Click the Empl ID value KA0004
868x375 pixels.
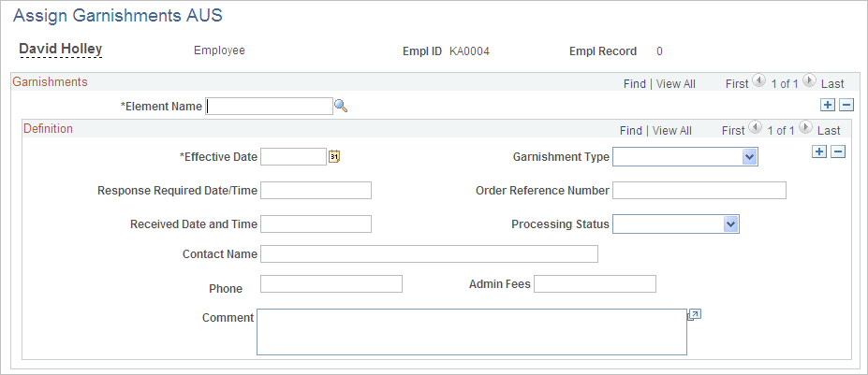469,51
